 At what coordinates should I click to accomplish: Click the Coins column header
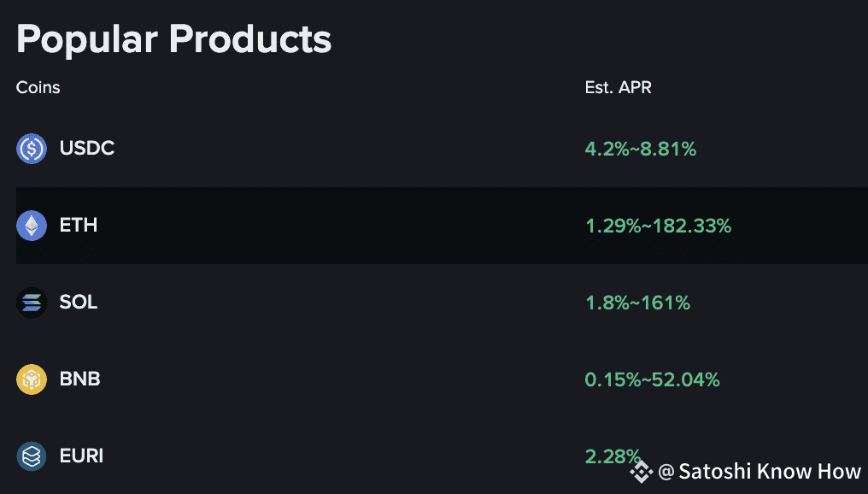tap(38, 87)
